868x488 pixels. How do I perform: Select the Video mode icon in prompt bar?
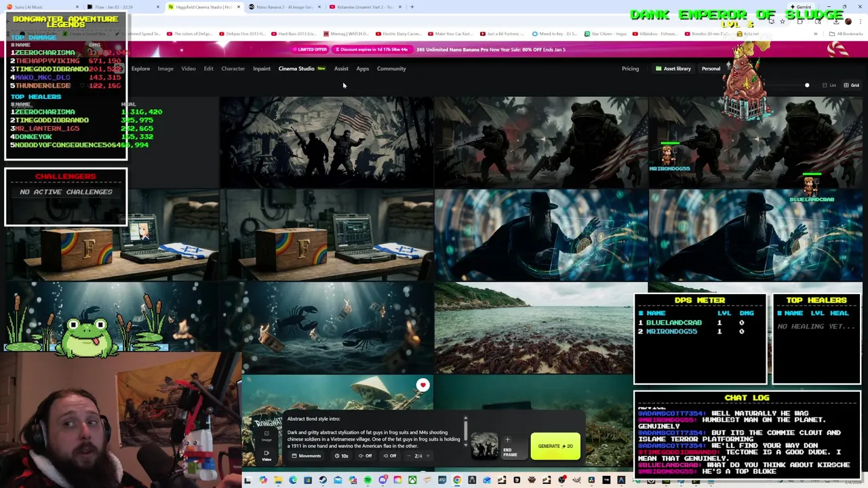pos(267,455)
